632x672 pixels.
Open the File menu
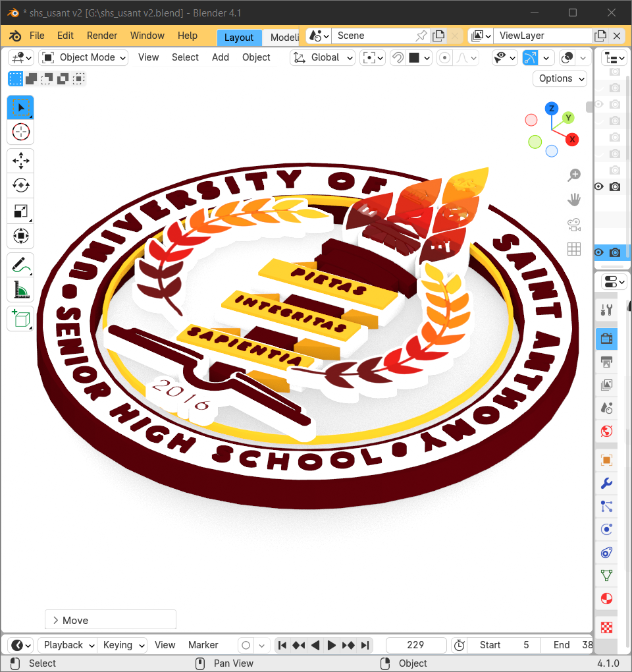(37, 36)
